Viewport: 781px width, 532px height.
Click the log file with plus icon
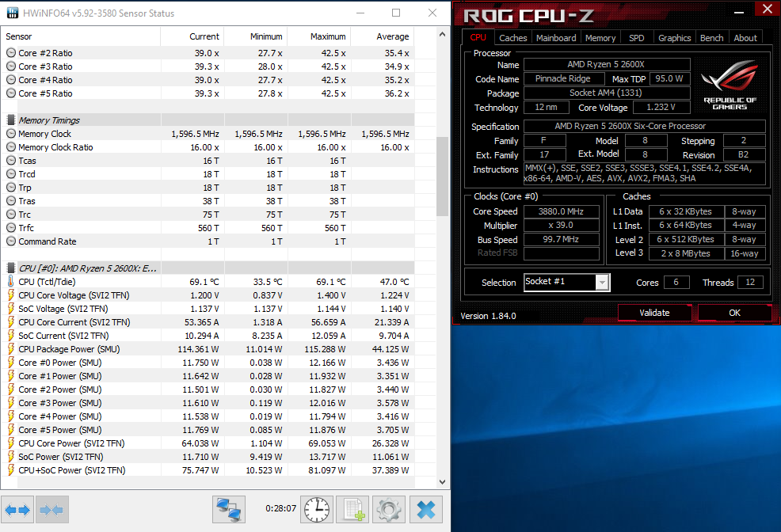pos(353,510)
